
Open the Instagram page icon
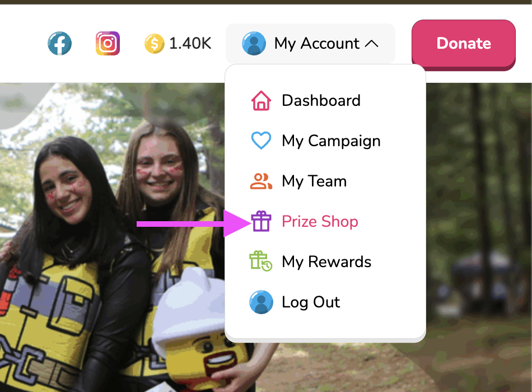pos(108,44)
